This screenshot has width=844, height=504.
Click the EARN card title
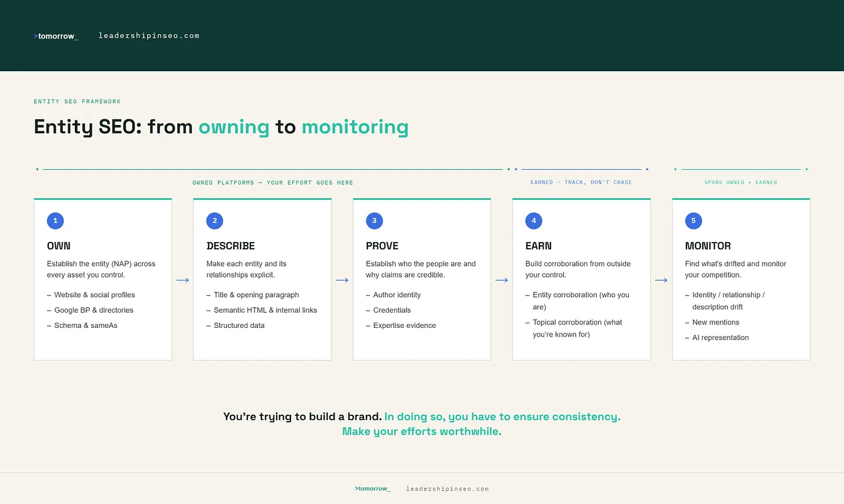click(x=539, y=246)
